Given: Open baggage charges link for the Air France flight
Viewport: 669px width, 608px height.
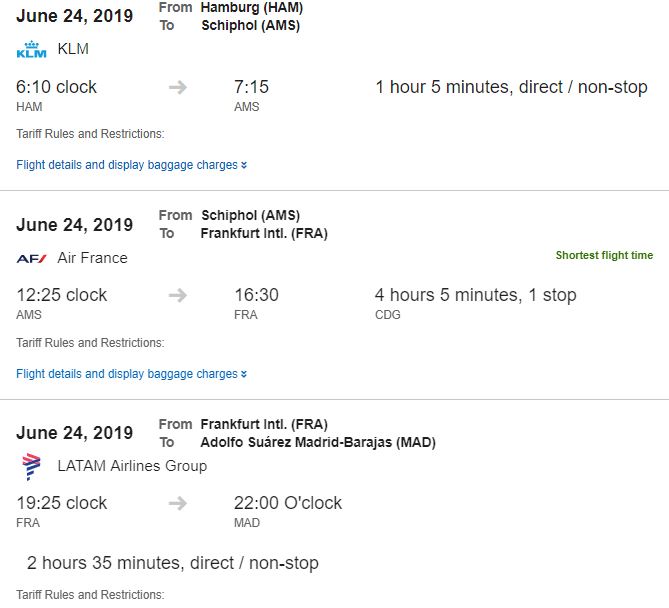Looking at the screenshot, I should point(192,374).
